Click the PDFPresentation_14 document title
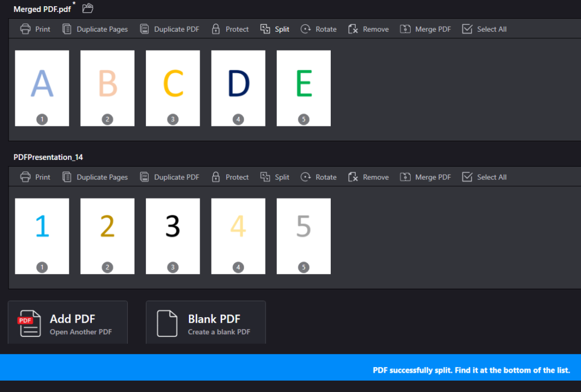 48,157
